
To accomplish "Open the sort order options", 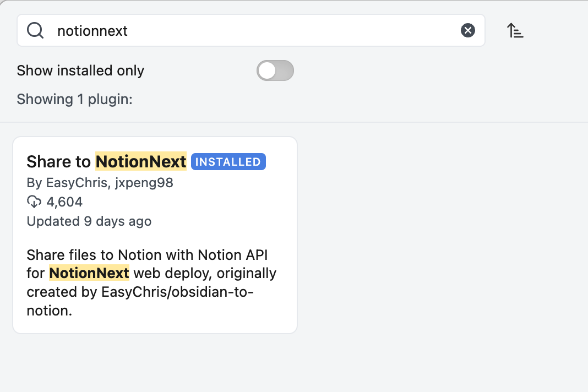I will pos(515,31).
